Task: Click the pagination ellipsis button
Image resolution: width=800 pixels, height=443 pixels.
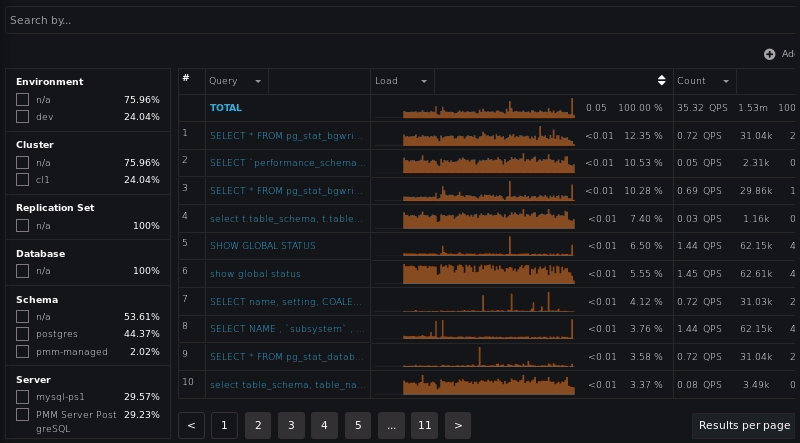Action: click(391, 426)
